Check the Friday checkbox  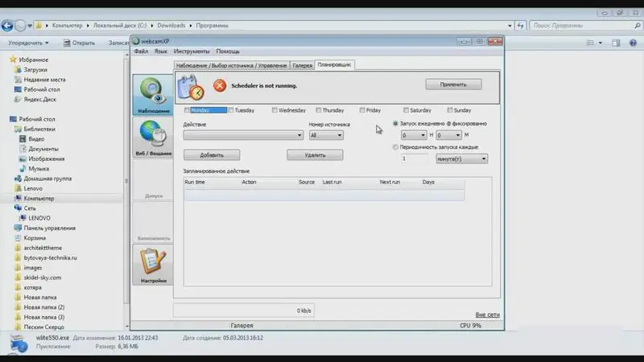(361, 110)
